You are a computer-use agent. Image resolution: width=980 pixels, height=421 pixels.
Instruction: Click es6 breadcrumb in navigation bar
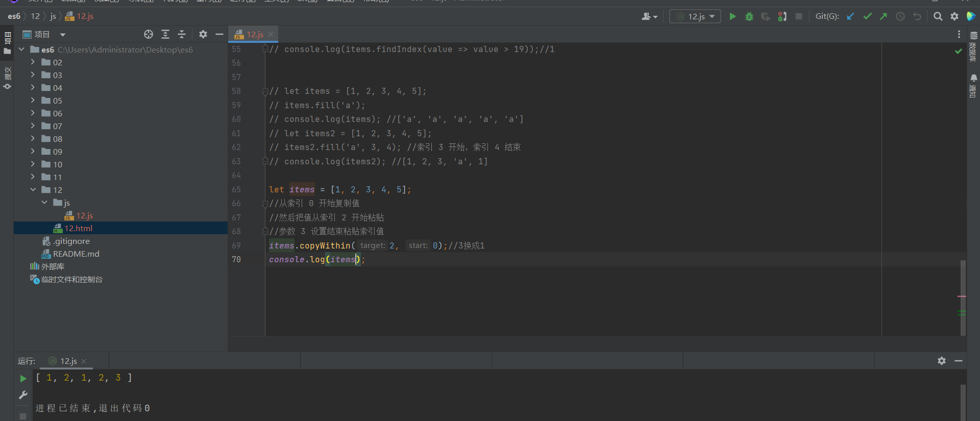[x=14, y=16]
